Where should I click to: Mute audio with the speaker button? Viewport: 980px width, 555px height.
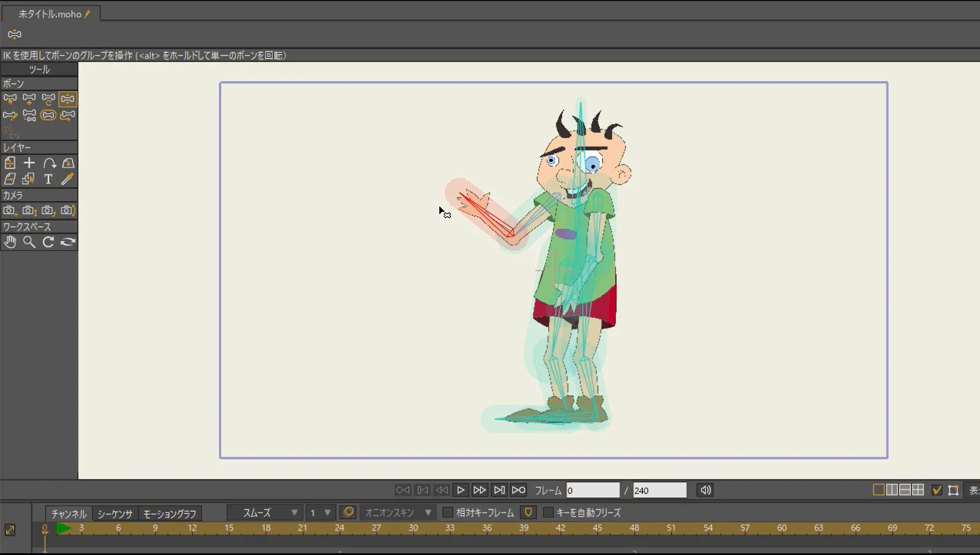pyautogui.click(x=706, y=490)
